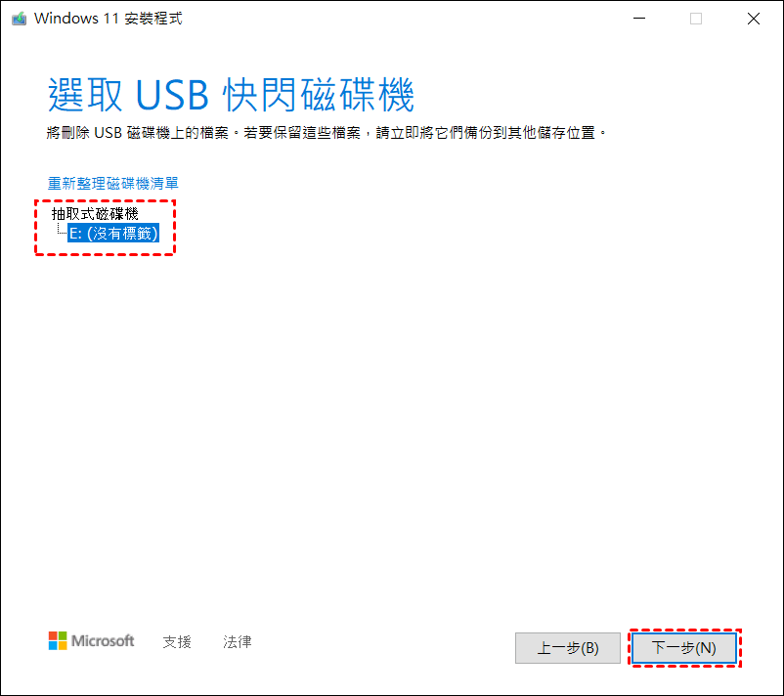Minimize the Windows 11 安裝程式 window
The height and width of the screenshot is (696, 784).
[x=639, y=19]
